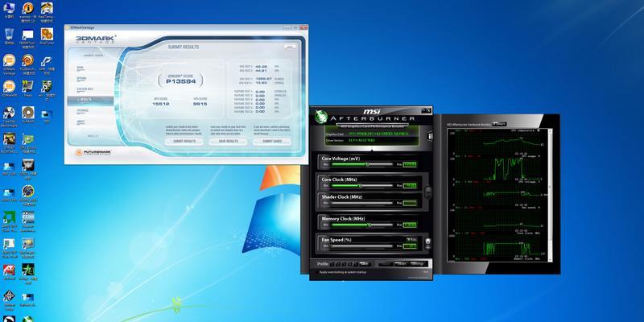Launch the 3DMark Vantage desktop shortcut

click(x=9, y=64)
